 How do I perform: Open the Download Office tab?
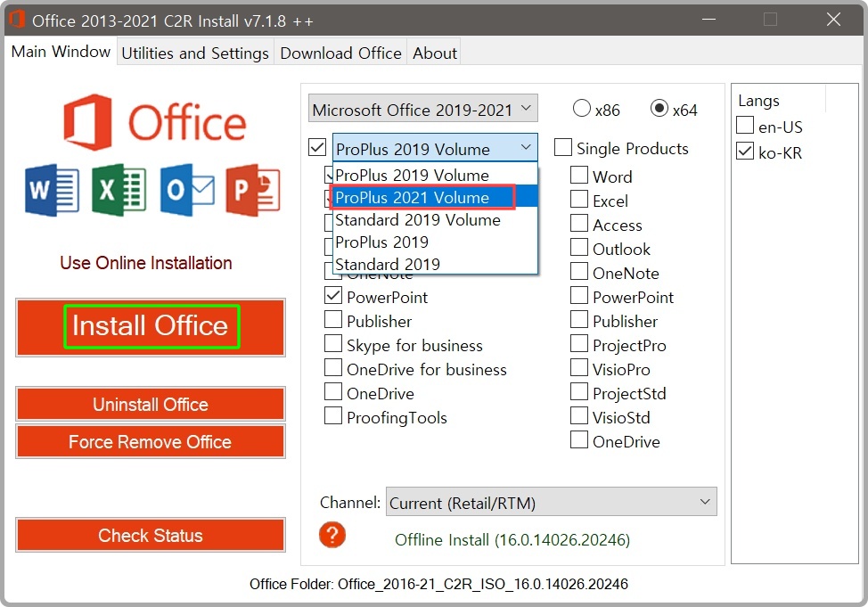[341, 53]
